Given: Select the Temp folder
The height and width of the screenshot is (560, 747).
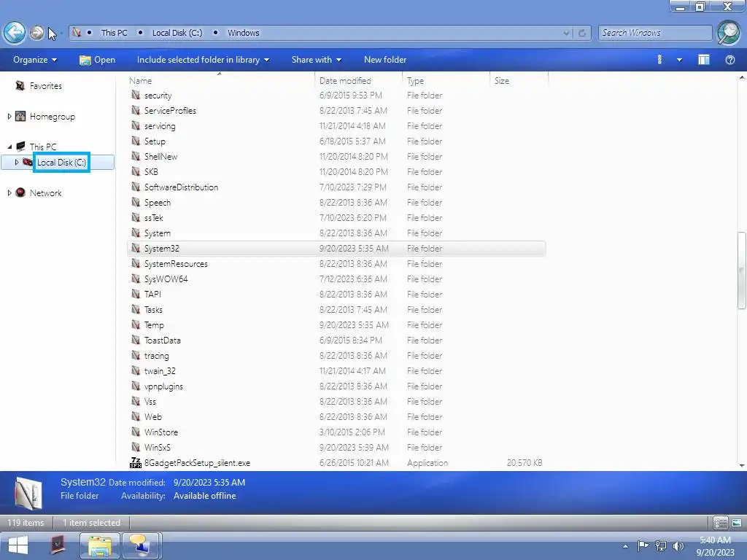Looking at the screenshot, I should pyautogui.click(x=154, y=324).
